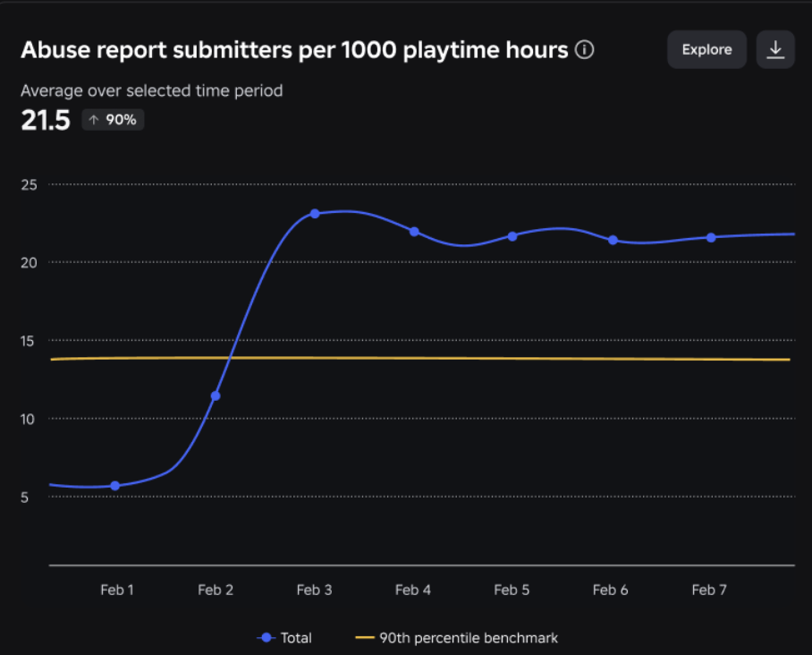Viewport: 812px width, 655px height.
Task: Toggle the 90th percentile benchmark legend label
Action: tap(469, 638)
